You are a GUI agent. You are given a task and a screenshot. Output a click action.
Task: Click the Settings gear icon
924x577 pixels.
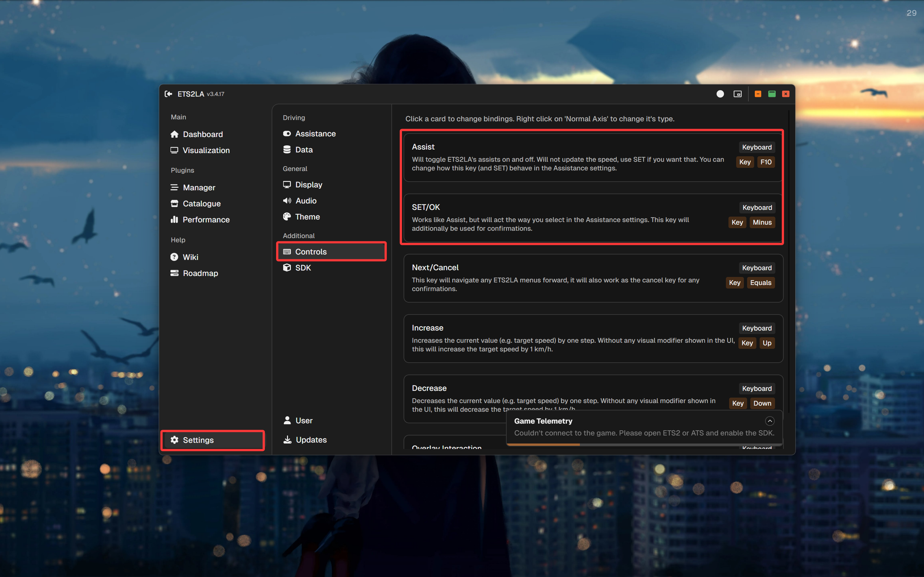(x=174, y=440)
